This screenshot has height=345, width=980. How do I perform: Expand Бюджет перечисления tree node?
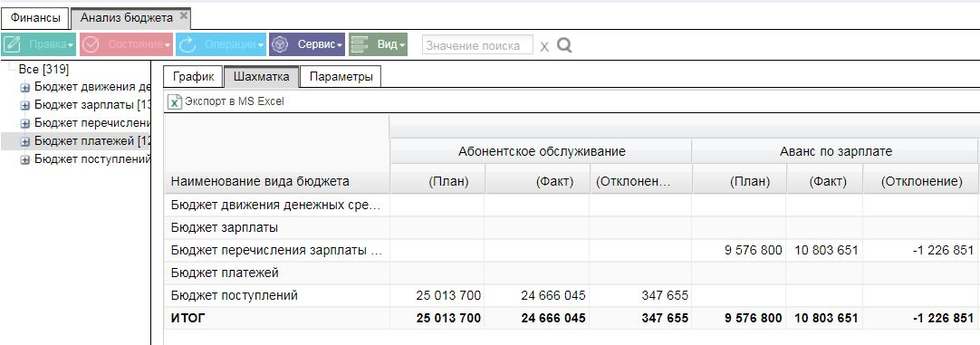[25, 123]
